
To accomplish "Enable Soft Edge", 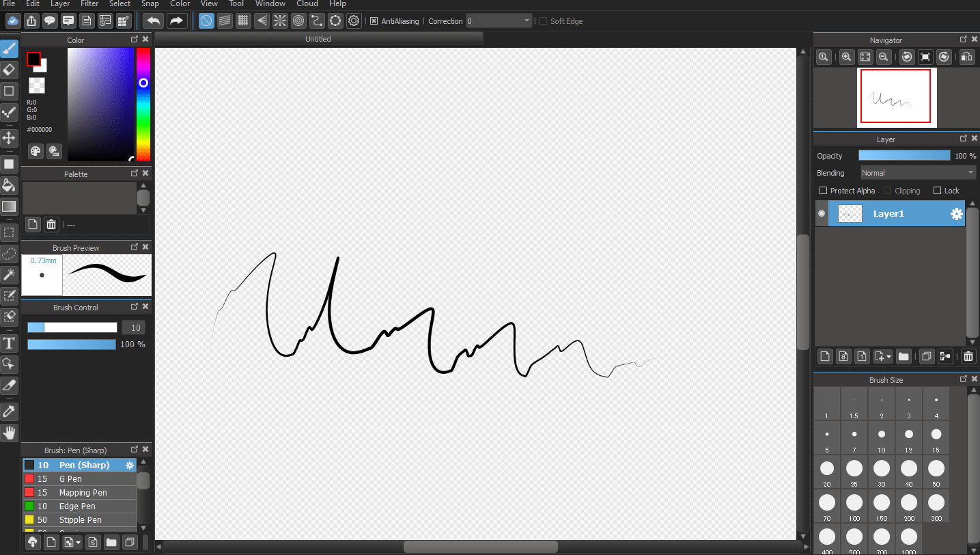I will (543, 21).
